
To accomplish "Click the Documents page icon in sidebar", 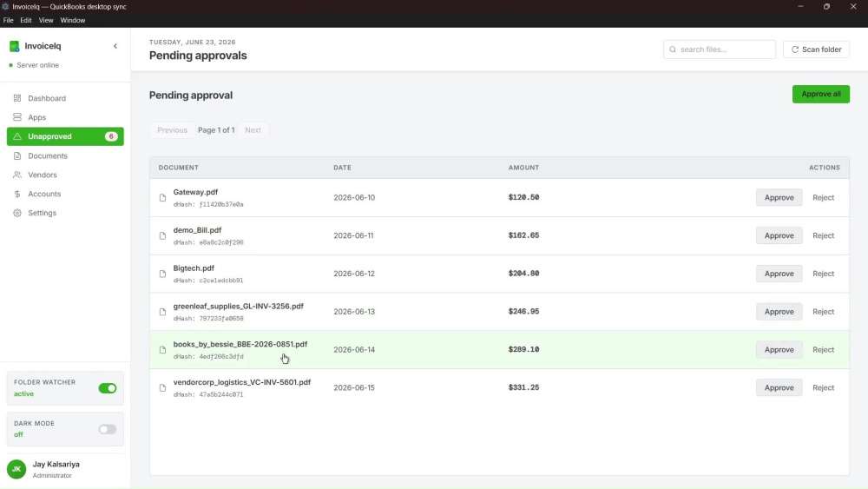I will pos(17,155).
